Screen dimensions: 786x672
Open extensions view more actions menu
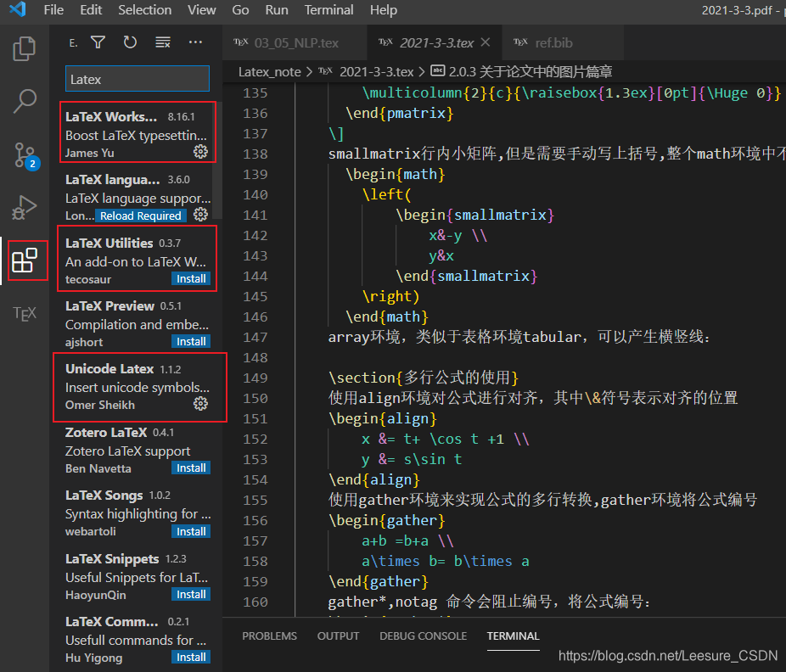click(x=195, y=42)
